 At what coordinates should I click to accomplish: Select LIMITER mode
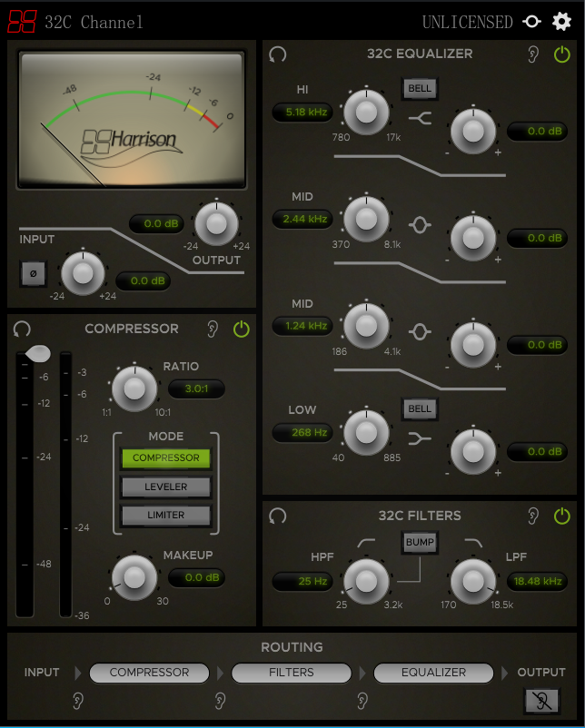[166, 515]
